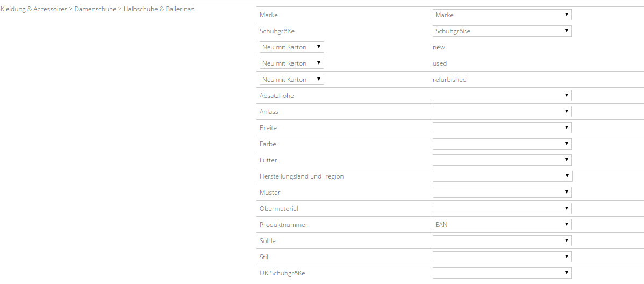Screen dimensions: 644x284
Task: Choose a value in Farbe dropdown
Action: (x=502, y=144)
